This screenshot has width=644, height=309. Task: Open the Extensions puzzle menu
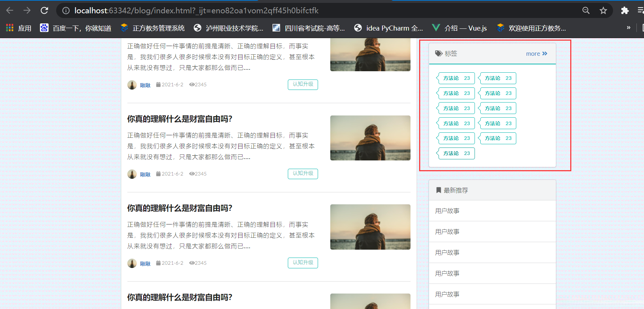pyautogui.click(x=625, y=11)
